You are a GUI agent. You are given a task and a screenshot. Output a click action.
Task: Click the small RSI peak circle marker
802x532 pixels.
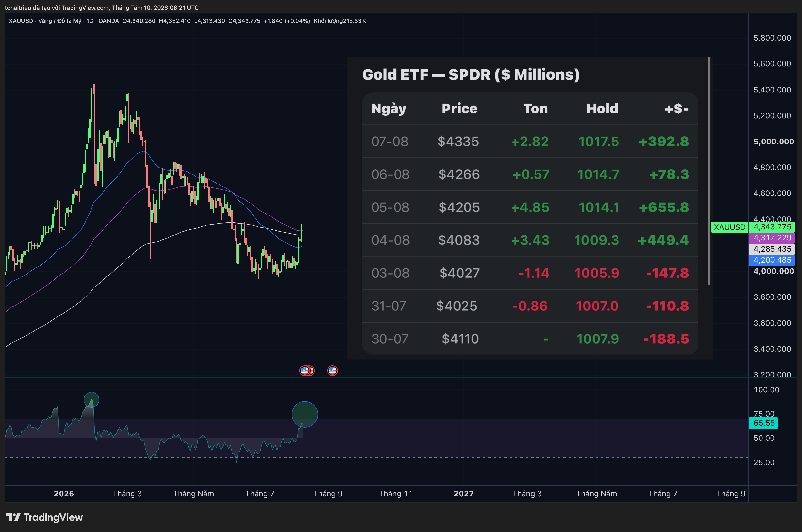(x=91, y=400)
